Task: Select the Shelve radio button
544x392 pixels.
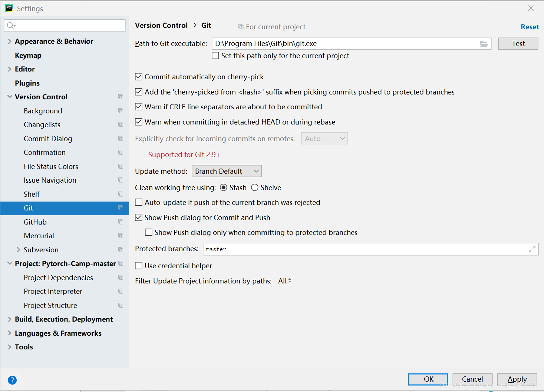Action: click(x=255, y=187)
